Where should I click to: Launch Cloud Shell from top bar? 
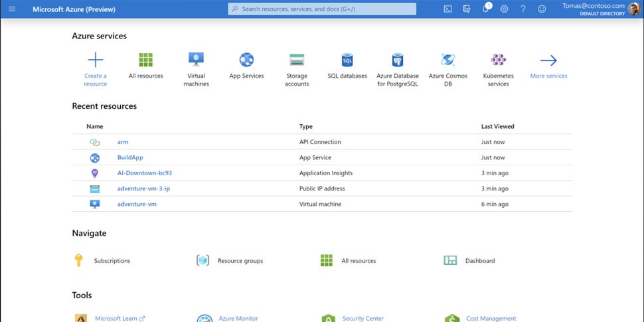click(x=447, y=9)
